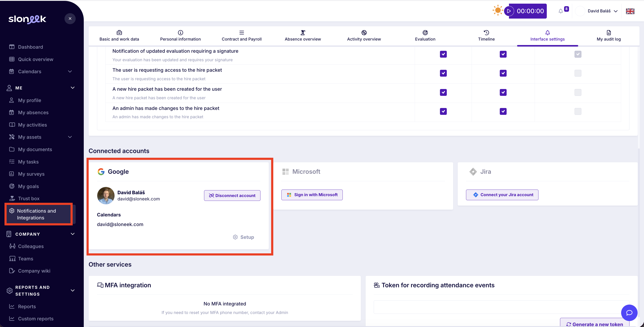644x327 pixels.
Task: Uncheck first checkbox for new hire packet created
Action: click(x=443, y=92)
